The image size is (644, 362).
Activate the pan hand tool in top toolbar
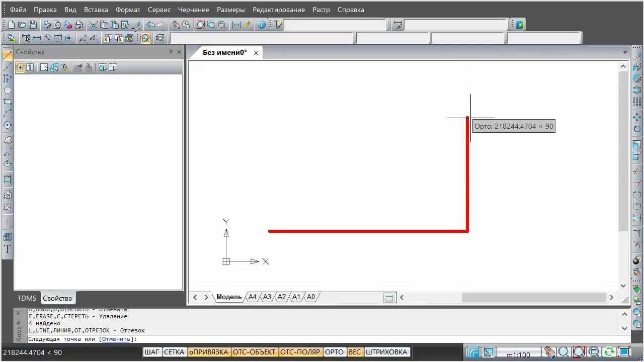tap(176, 24)
